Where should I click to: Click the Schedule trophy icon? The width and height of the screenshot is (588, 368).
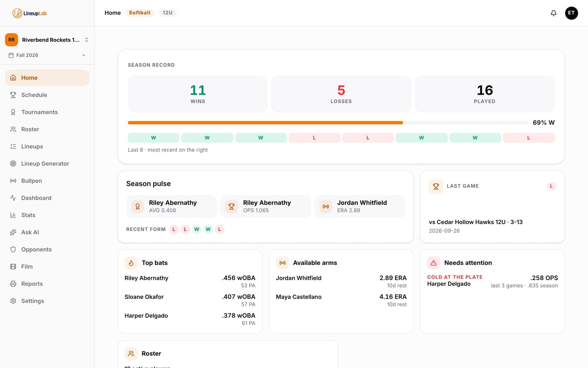13,95
